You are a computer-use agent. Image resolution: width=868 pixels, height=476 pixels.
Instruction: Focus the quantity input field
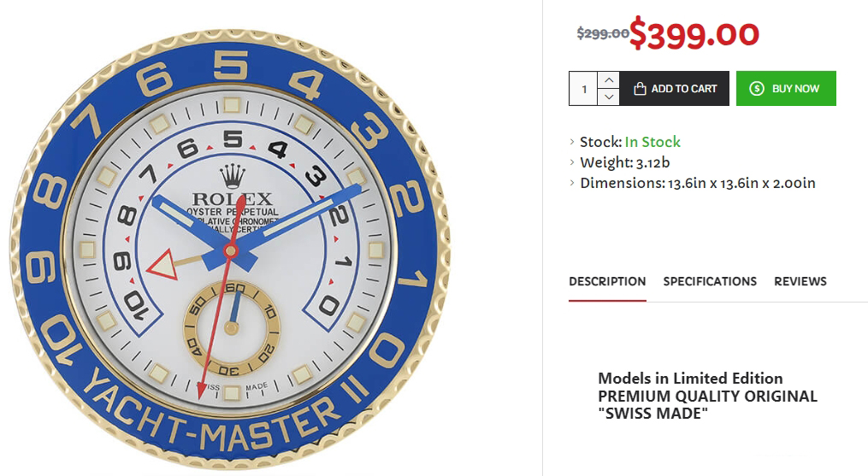click(x=583, y=89)
